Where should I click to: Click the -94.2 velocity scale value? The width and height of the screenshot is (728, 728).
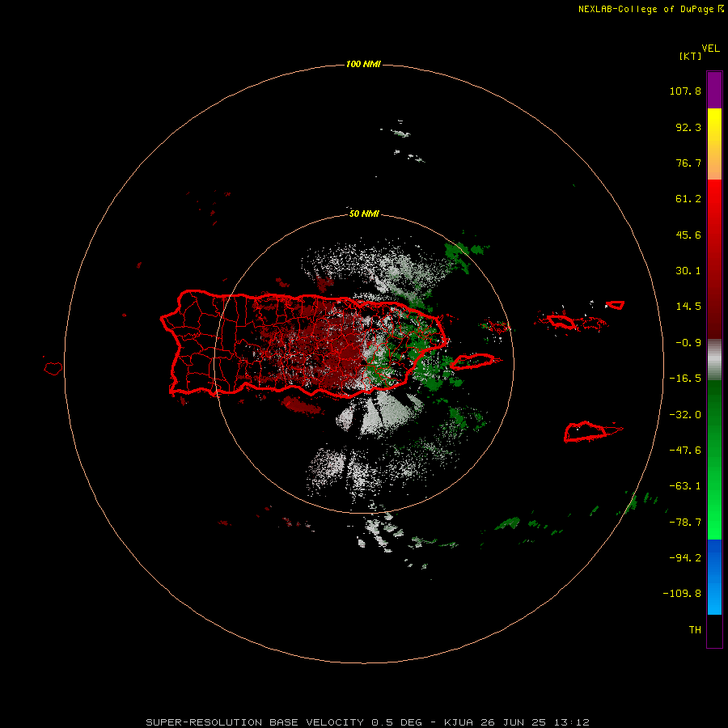(x=685, y=557)
